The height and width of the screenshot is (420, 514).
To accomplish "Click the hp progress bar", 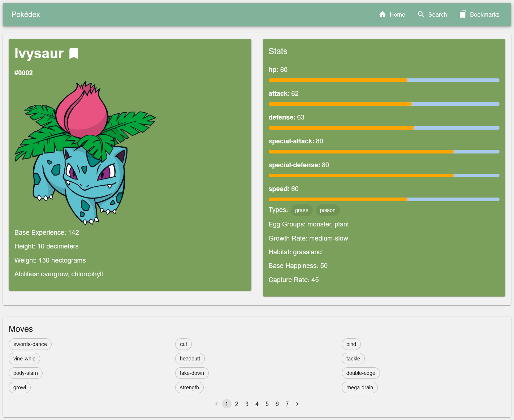I will pos(384,80).
